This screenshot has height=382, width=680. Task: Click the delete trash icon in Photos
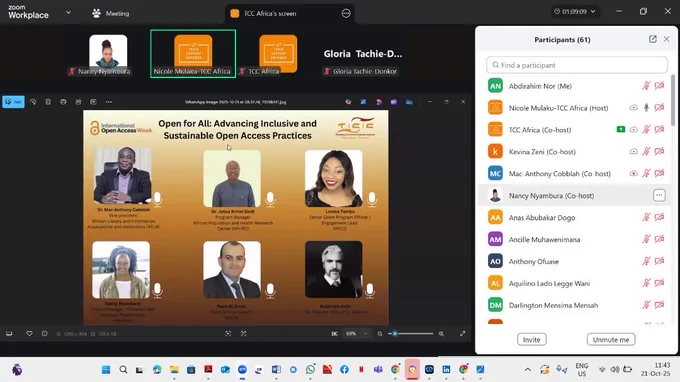48,102
